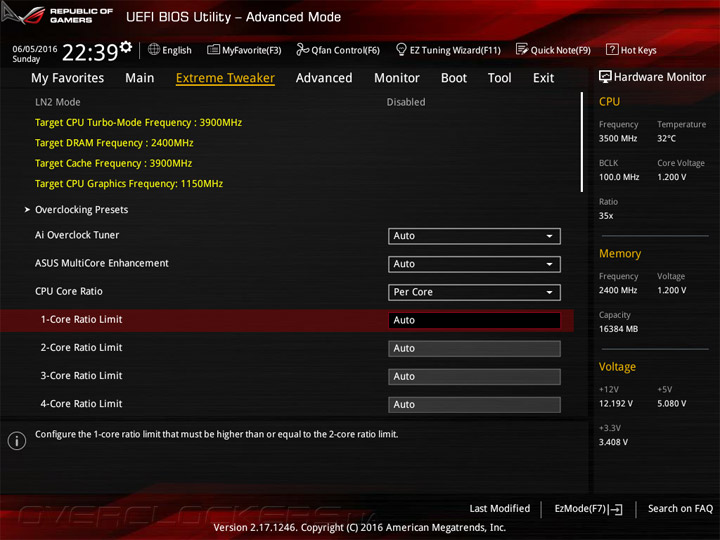Click the 2-Core Ratio Limit label
Image resolution: width=720 pixels, height=540 pixels.
(81, 348)
